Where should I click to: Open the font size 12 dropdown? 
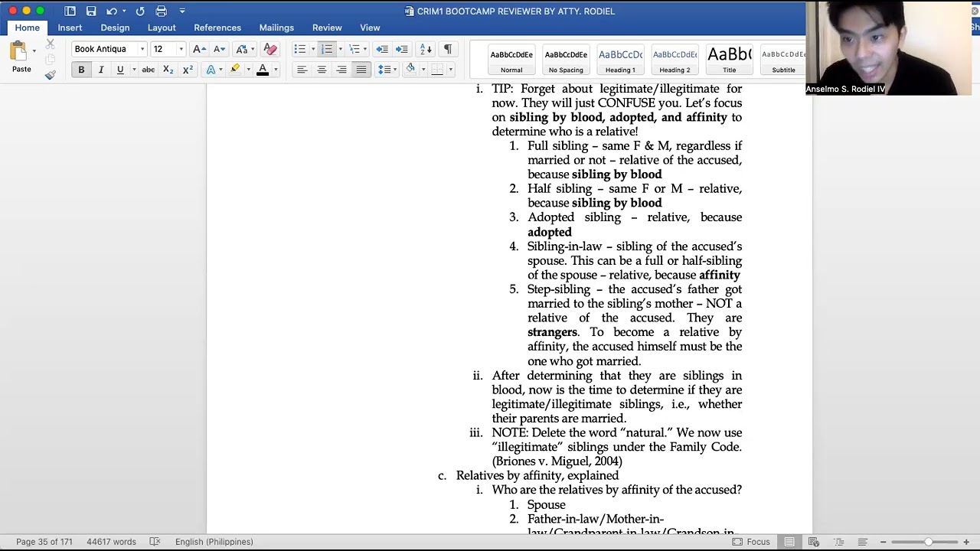(181, 49)
